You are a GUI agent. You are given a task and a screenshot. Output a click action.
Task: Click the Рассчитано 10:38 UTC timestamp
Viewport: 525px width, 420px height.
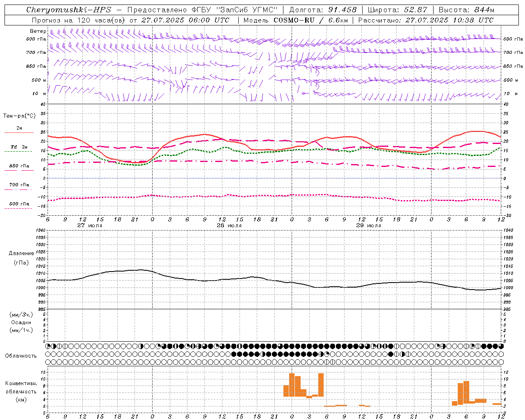coord(426,20)
